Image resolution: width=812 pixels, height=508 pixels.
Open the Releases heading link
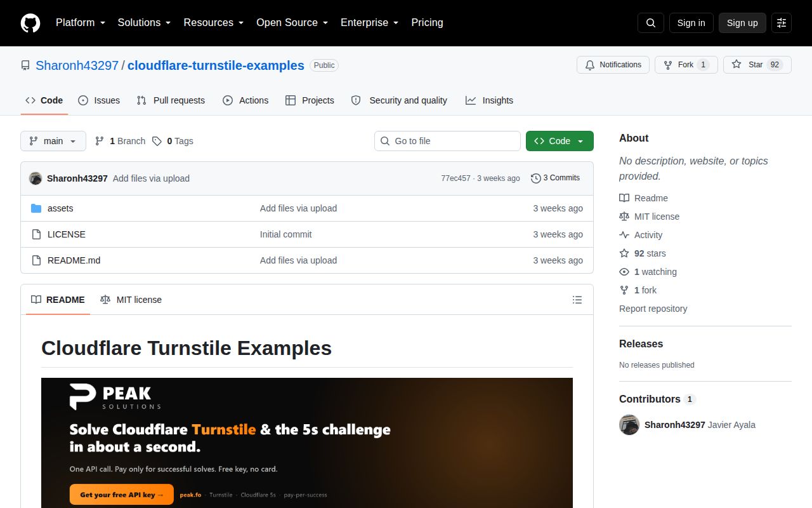[x=641, y=344]
